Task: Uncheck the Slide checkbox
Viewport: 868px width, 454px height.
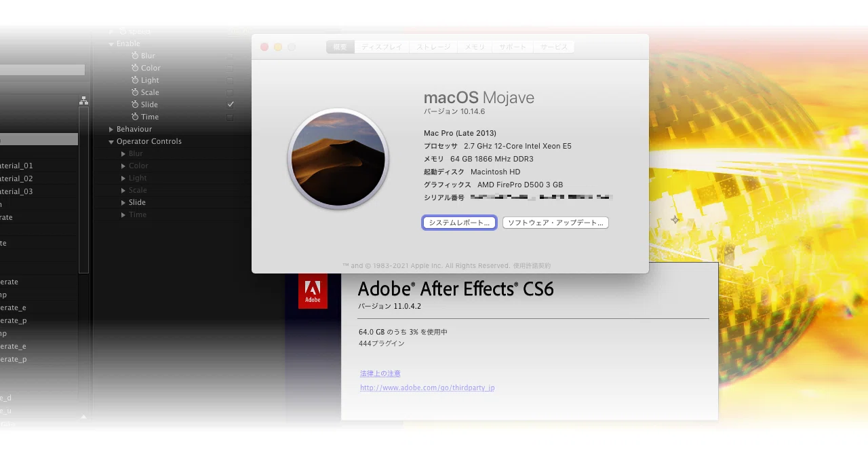Action: [231, 105]
